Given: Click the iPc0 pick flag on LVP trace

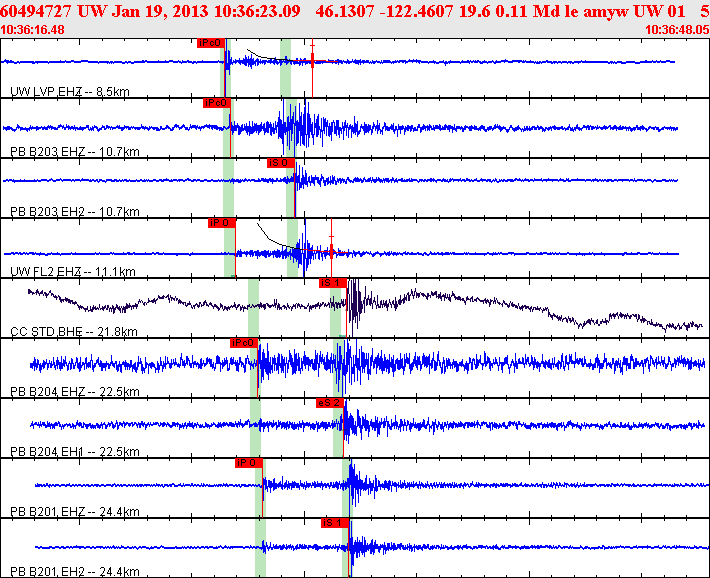Looking at the screenshot, I should 211,43.
